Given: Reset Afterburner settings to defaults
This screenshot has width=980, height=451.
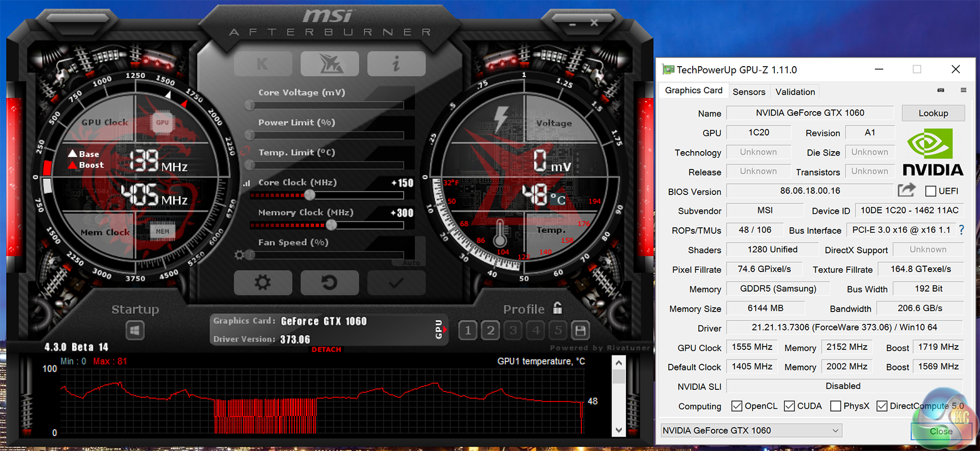Looking at the screenshot, I should click(330, 283).
